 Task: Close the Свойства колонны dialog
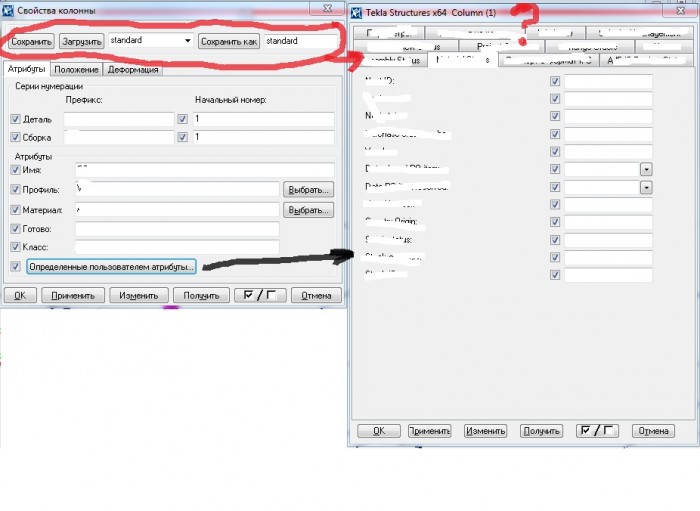tap(328, 8)
